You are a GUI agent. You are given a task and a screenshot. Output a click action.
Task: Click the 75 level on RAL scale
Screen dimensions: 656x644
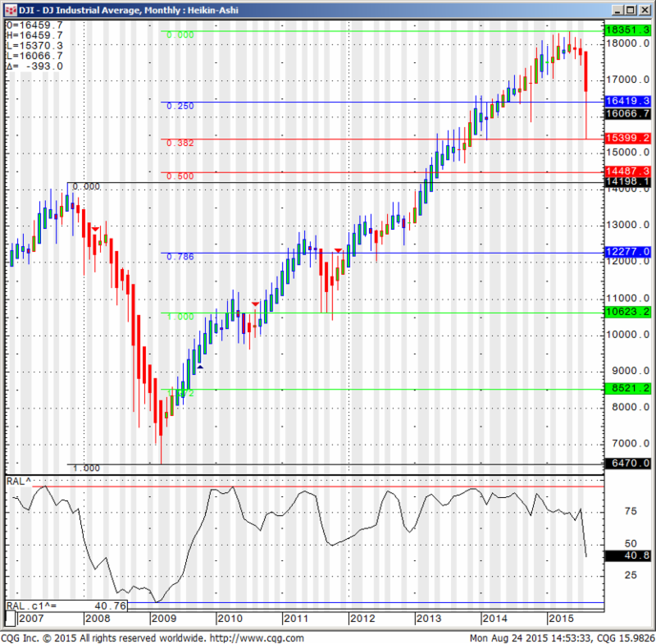click(x=631, y=511)
